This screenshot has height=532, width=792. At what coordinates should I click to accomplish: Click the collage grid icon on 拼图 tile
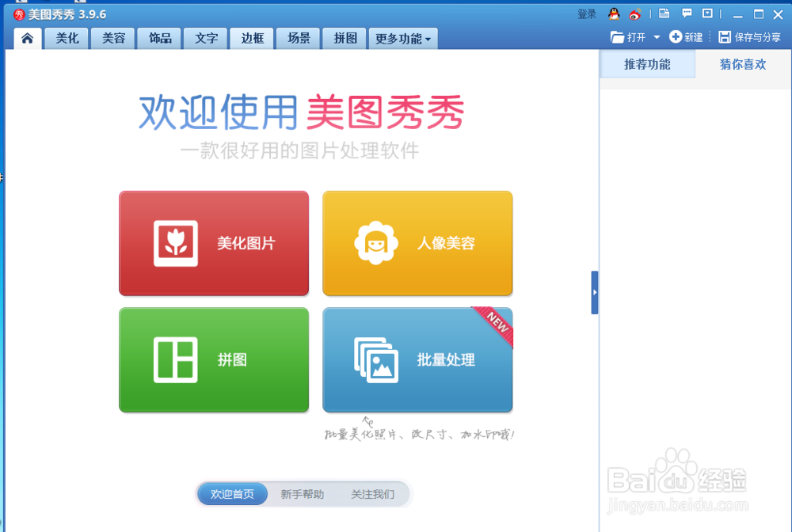pyautogui.click(x=176, y=360)
